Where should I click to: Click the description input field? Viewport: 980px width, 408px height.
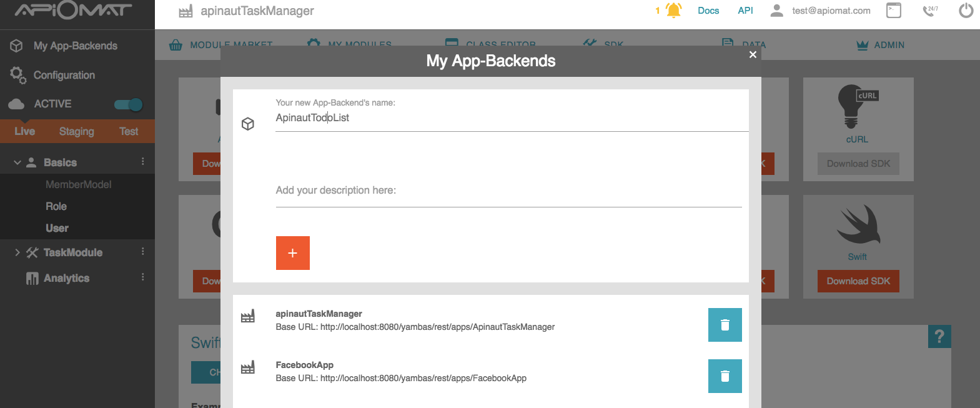click(508, 191)
